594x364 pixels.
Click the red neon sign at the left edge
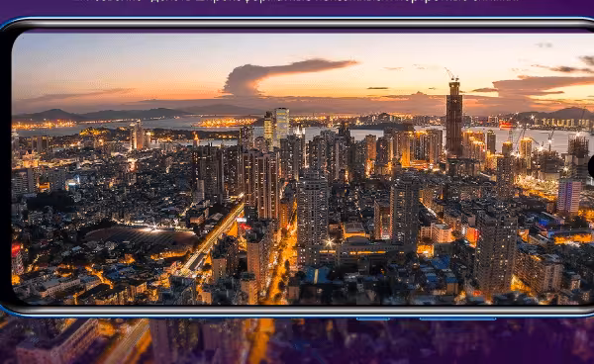point(16,250)
